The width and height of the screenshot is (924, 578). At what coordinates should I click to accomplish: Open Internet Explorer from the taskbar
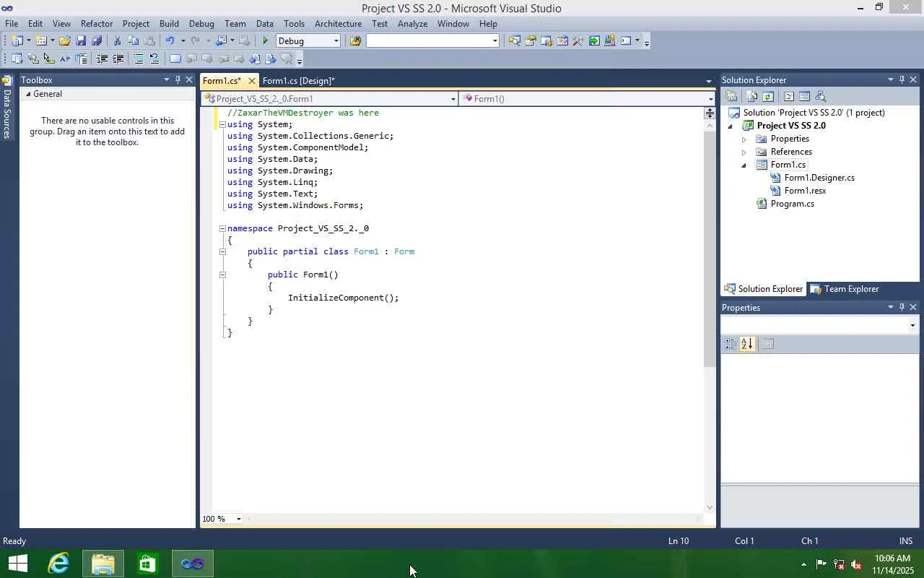(x=58, y=564)
